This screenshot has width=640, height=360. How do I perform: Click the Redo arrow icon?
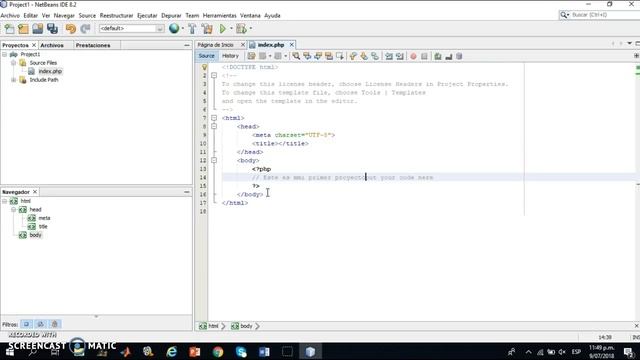(85, 29)
